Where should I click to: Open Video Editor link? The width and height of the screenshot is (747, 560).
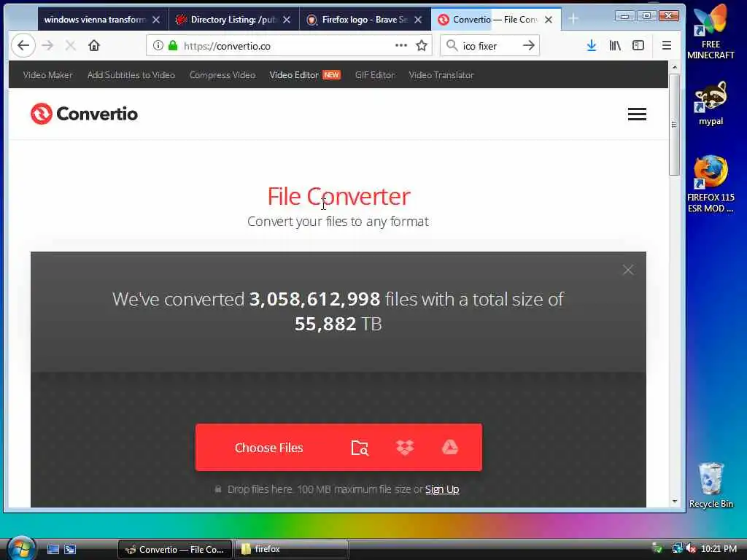coord(294,75)
